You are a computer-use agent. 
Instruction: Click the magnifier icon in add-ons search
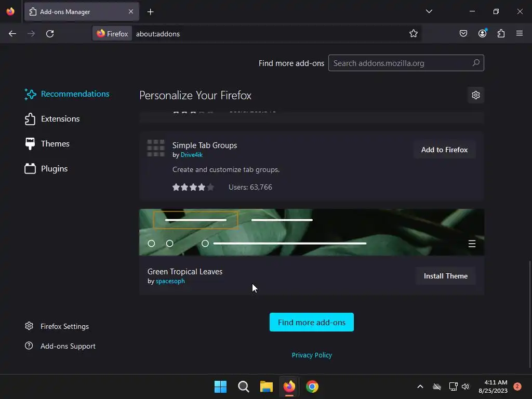476,63
